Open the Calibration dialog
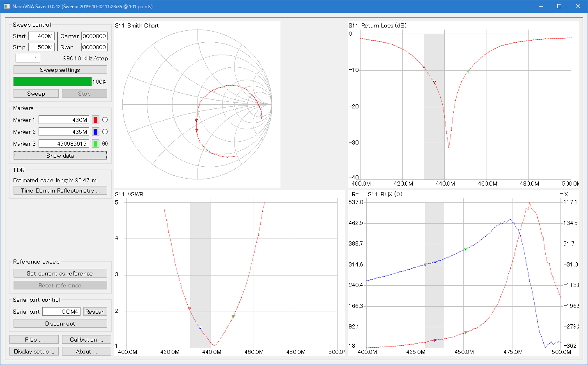Viewport: 588px width, 365px height. [x=87, y=340]
